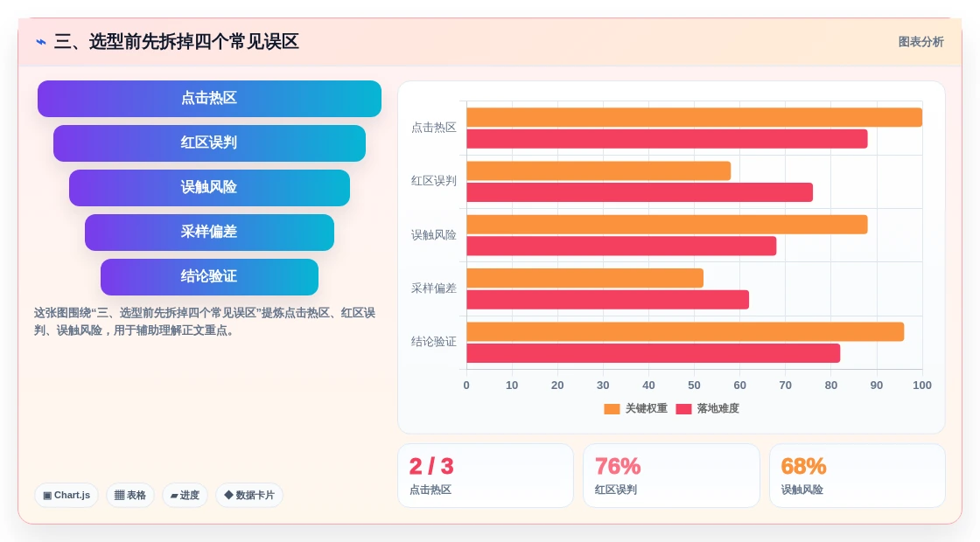Click the blue lightning icon beside the title
Viewport: 980px width, 542px height.
[x=40, y=42]
